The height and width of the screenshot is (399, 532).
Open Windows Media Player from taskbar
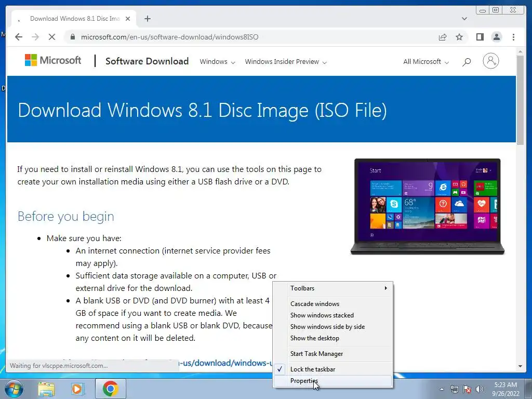pyautogui.click(x=77, y=389)
